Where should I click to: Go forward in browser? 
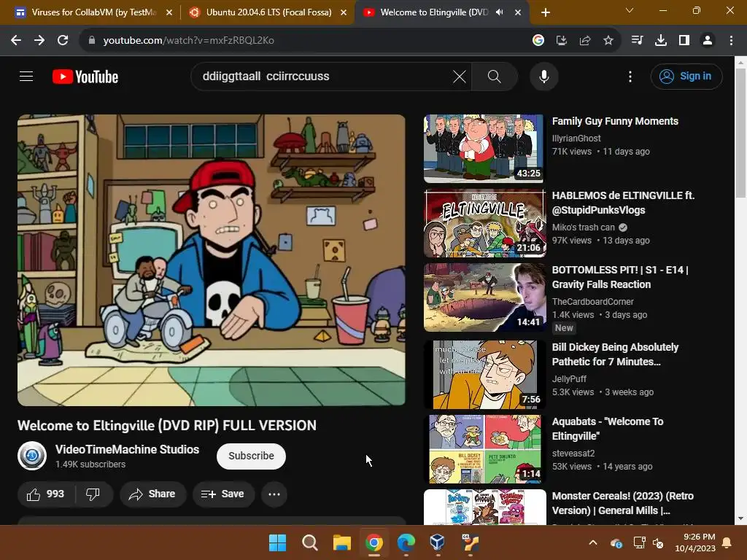pos(39,40)
